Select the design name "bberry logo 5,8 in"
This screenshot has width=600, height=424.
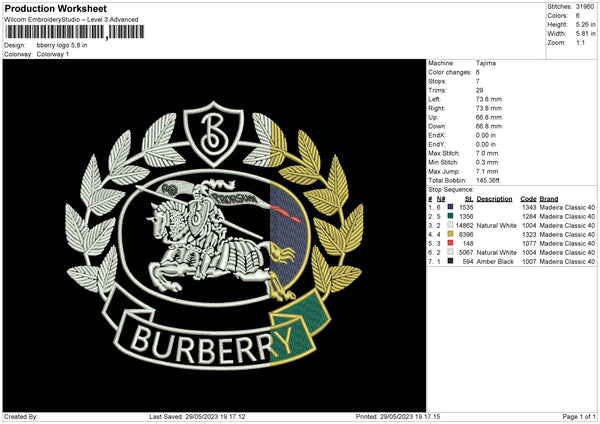pyautogui.click(x=62, y=45)
